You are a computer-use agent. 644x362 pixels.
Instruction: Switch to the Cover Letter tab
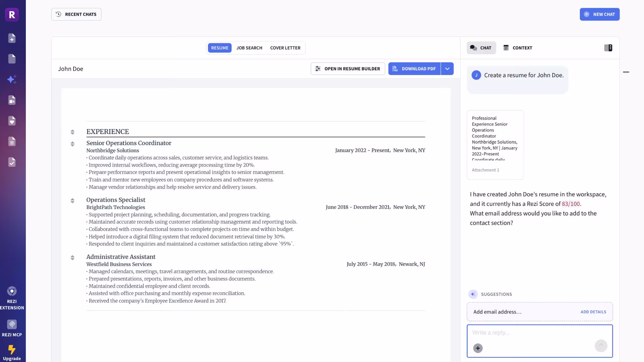285,48
